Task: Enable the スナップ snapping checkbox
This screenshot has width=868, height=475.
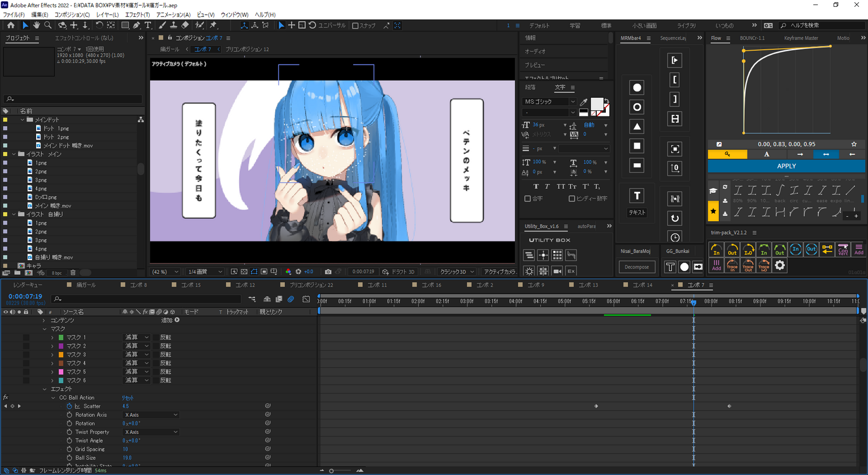Action: point(355,25)
